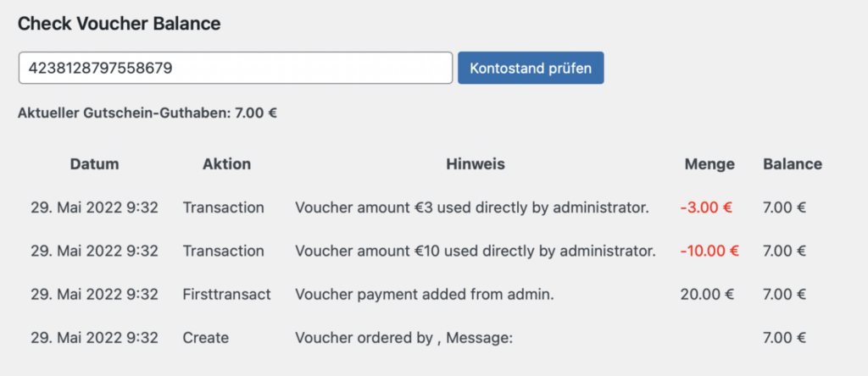This screenshot has width=868, height=376.
Task: Click the 'Voucher ordered by' note
Action: click(x=405, y=337)
